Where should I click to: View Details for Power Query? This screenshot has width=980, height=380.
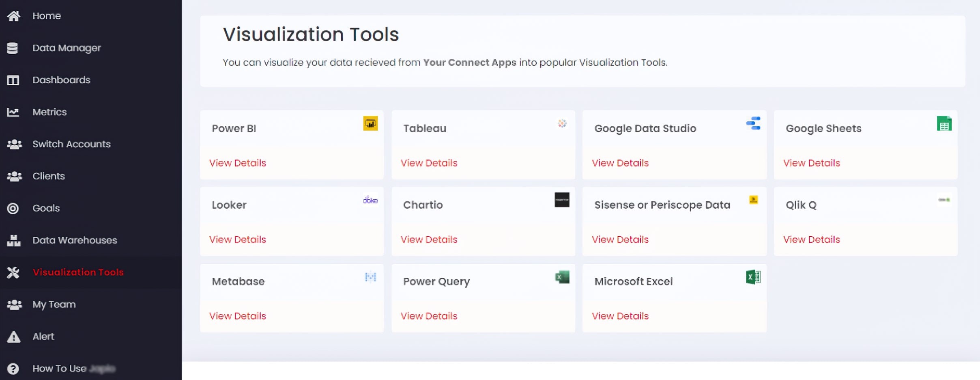pyautogui.click(x=429, y=316)
